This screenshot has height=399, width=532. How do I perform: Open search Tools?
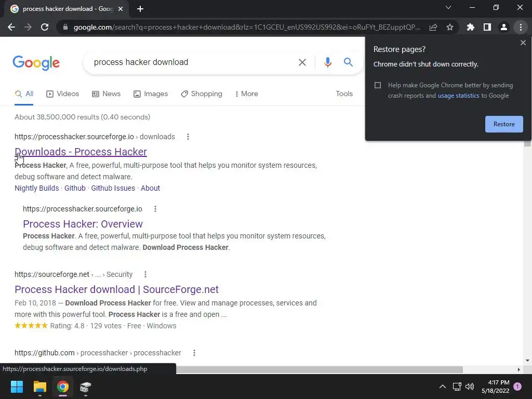point(344,94)
